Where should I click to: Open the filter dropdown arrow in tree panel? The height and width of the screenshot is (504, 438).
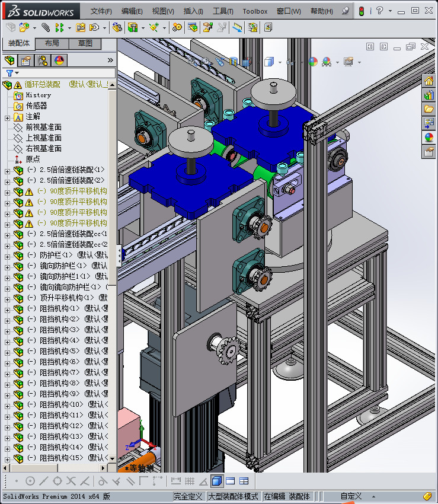tap(17, 74)
